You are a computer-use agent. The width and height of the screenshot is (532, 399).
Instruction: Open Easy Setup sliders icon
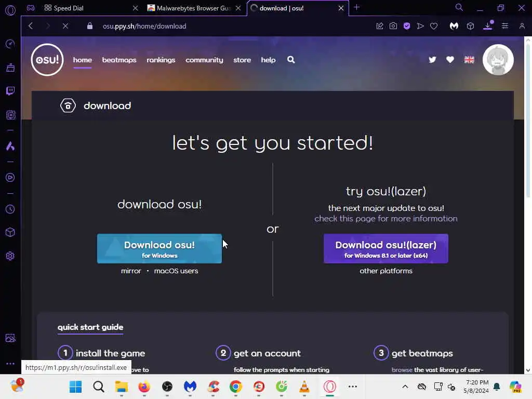pyautogui.click(x=505, y=26)
